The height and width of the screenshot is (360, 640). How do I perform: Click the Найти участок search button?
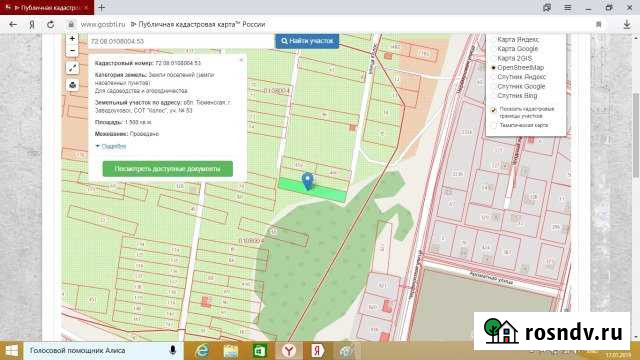tap(307, 41)
